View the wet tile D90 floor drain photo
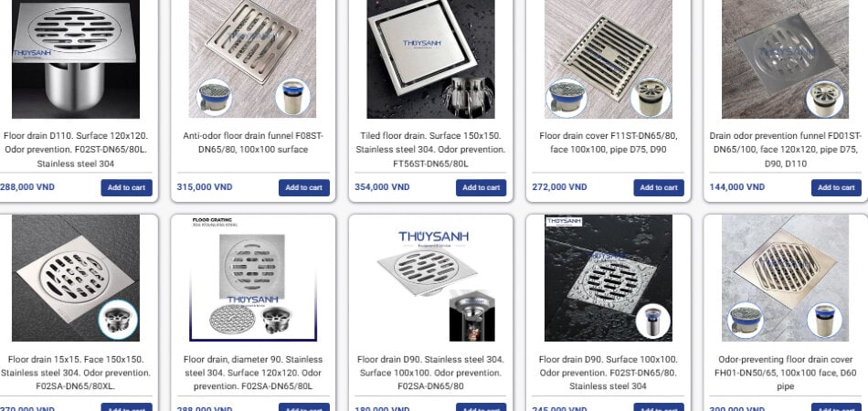This screenshot has height=411, width=868. [609, 278]
